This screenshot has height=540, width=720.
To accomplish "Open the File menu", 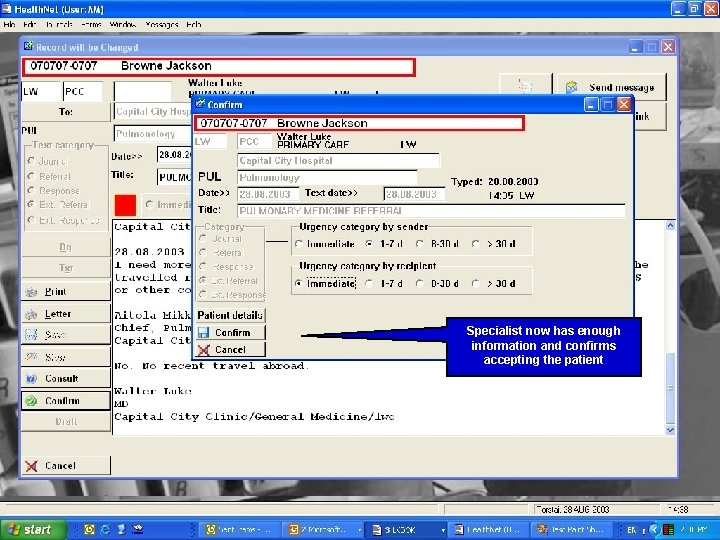I will click(9, 24).
